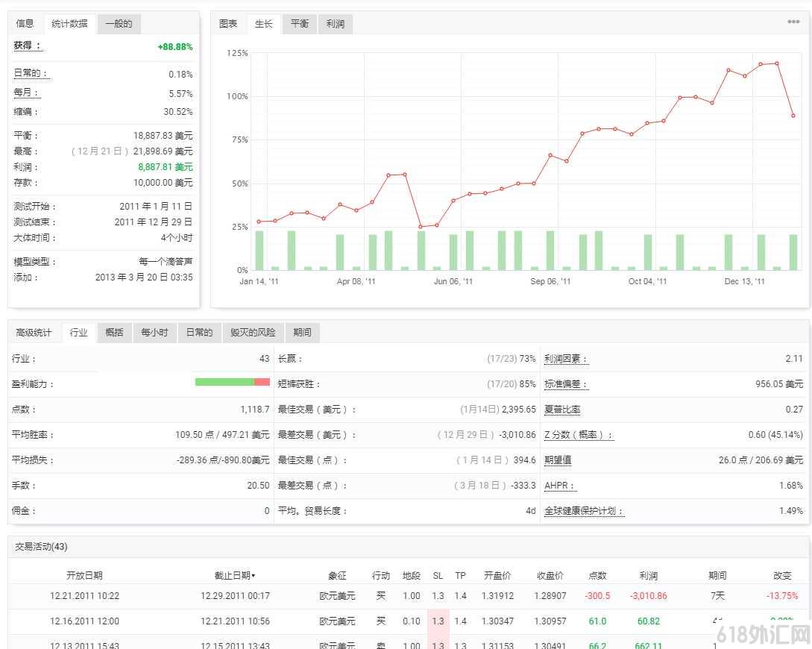The height and width of the screenshot is (649, 812).
Task: Click the 60.82 profit cell
Action: click(x=649, y=621)
